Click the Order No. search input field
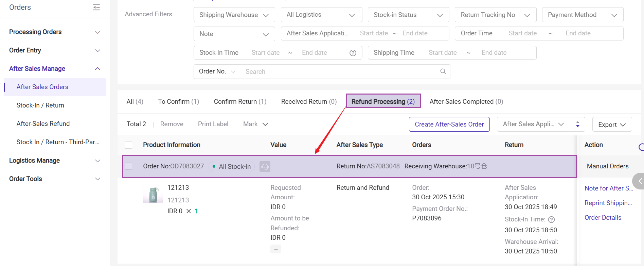Screen dimensions: 644x266 pyautogui.click(x=340, y=72)
